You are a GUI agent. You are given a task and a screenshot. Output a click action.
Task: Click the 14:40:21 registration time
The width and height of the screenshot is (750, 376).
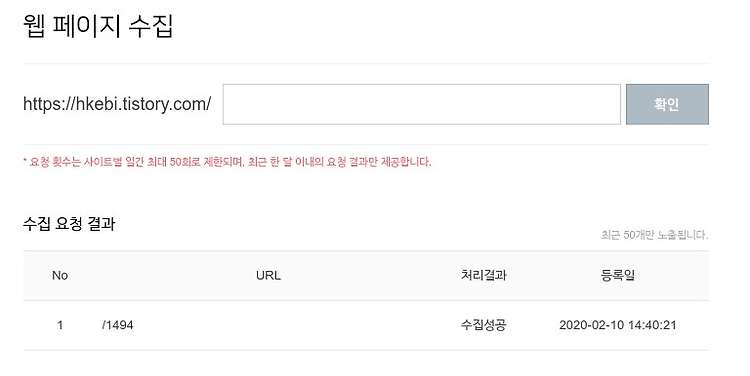tap(652, 325)
